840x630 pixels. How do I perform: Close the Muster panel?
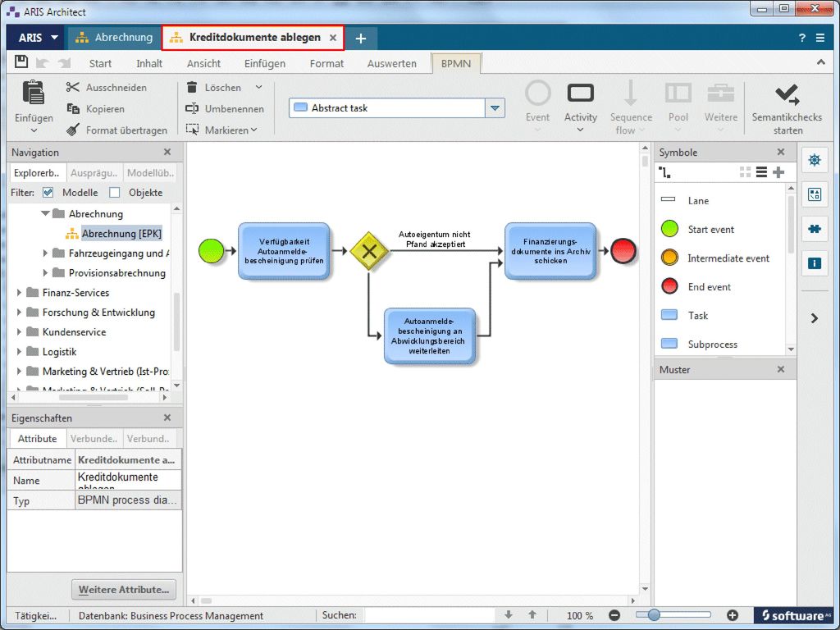pos(781,369)
